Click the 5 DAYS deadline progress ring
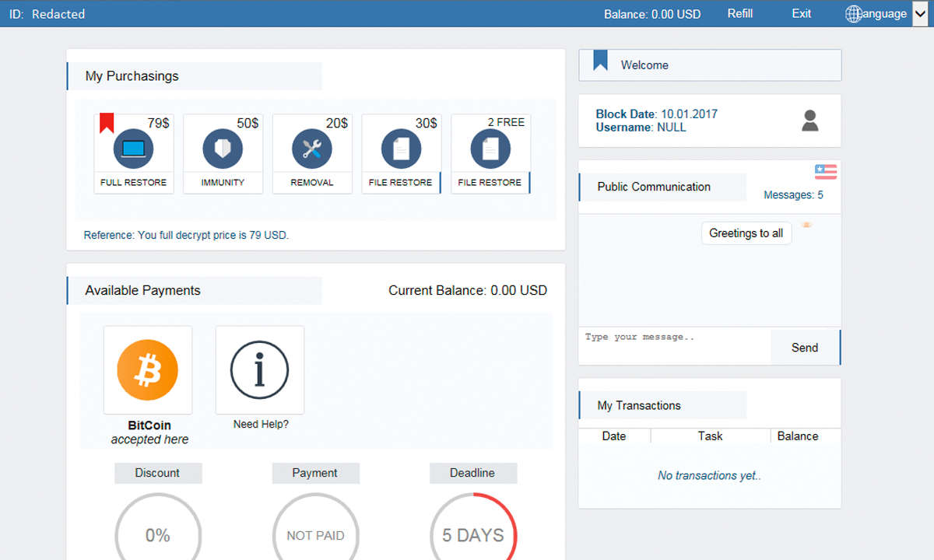The height and width of the screenshot is (560, 934). tap(472, 535)
